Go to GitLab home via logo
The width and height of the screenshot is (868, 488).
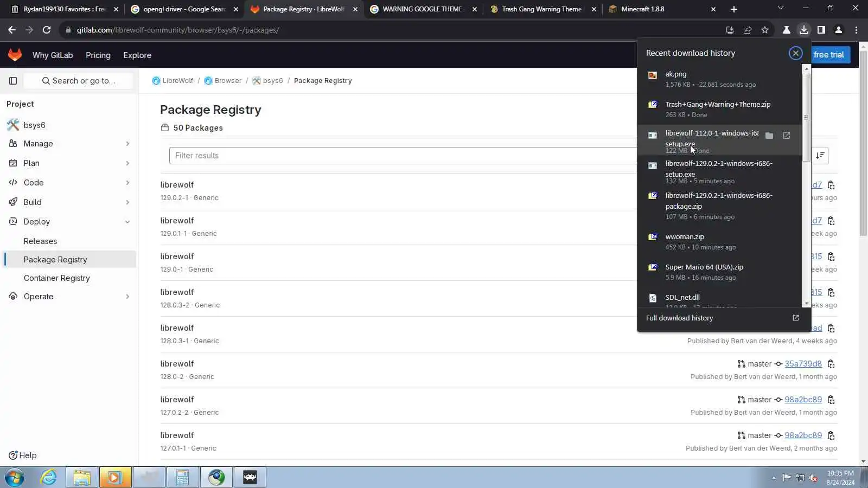(x=15, y=55)
